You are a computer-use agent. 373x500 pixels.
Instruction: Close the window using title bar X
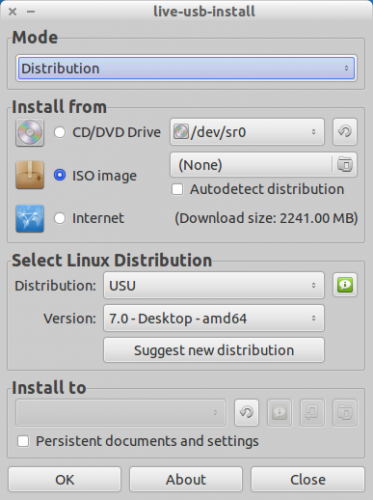pyautogui.click(x=13, y=12)
